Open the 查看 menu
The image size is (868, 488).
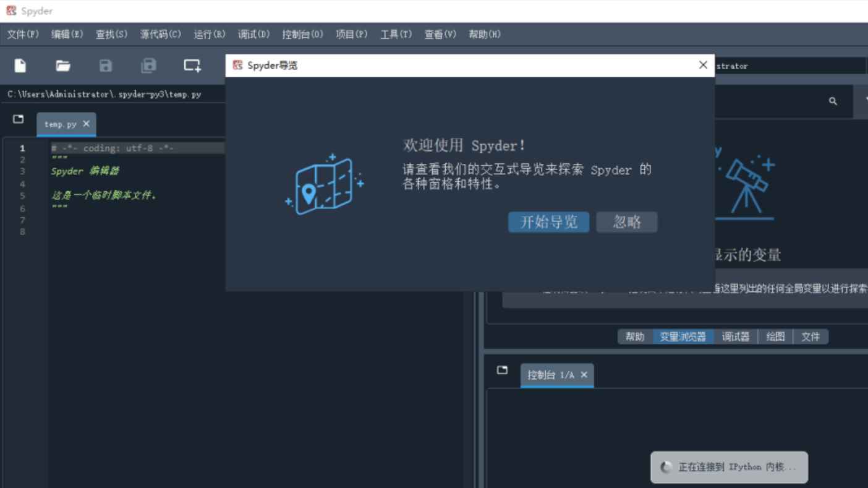pos(440,34)
